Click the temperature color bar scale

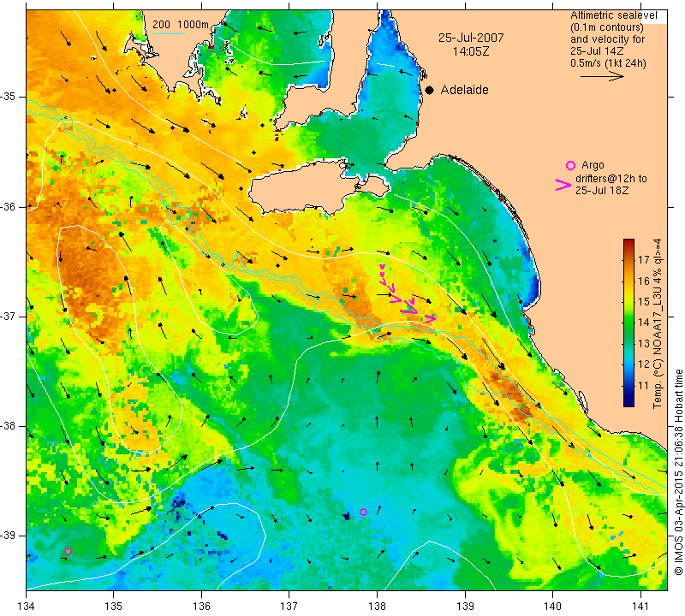pyautogui.click(x=628, y=323)
